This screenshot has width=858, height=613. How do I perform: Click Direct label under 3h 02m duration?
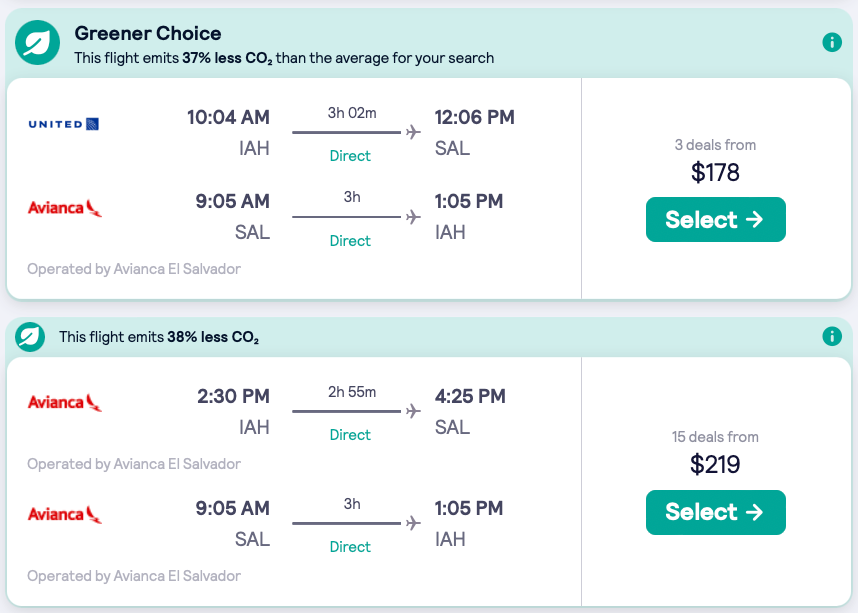(x=350, y=156)
